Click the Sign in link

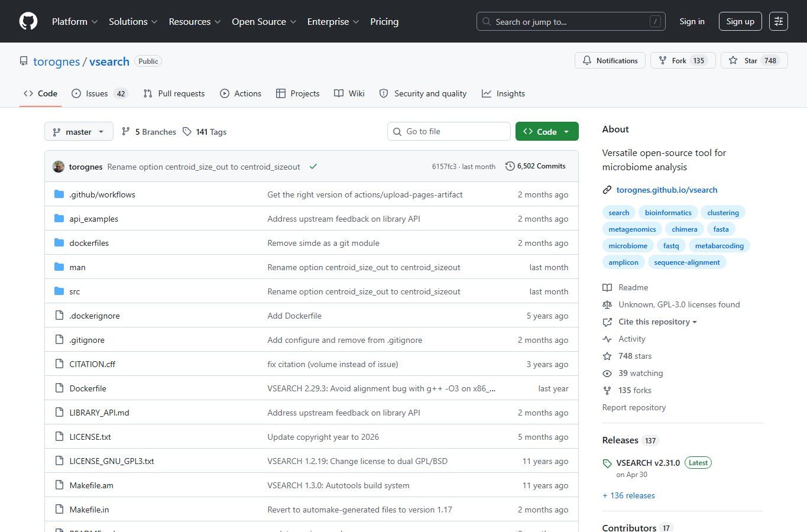click(692, 21)
